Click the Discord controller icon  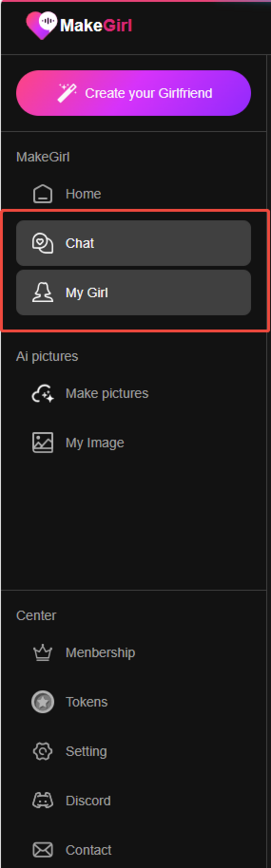[43, 801]
